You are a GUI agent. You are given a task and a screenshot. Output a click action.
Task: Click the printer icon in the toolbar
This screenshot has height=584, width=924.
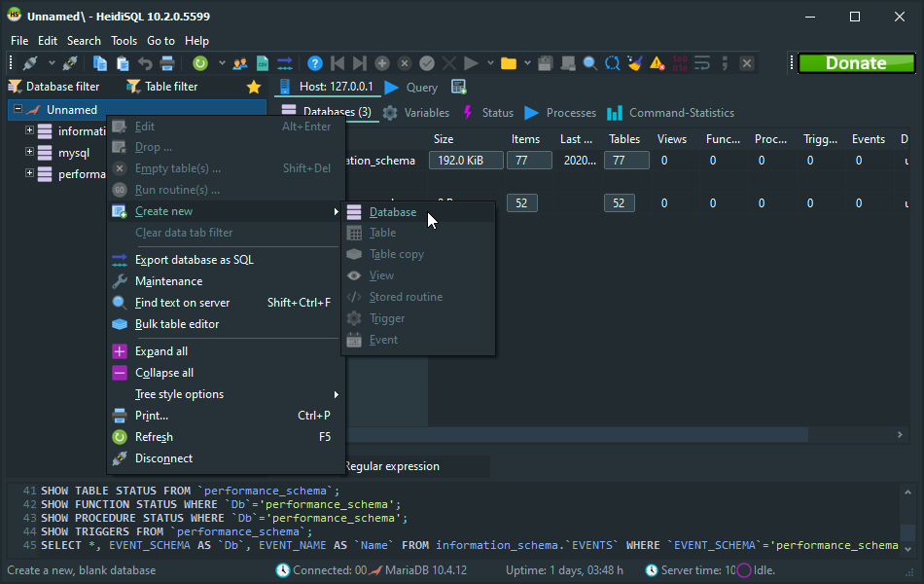(167, 63)
